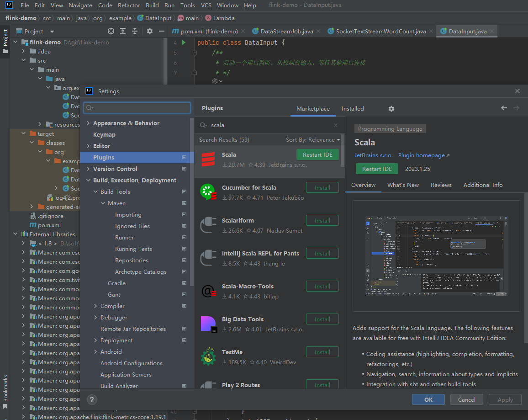Click the IntelliJ Scala REPL for Pants icon
The width and height of the screenshot is (528, 420).
pos(208,258)
